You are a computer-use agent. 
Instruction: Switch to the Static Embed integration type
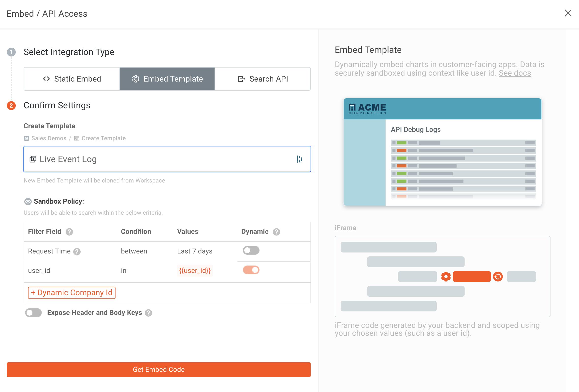point(71,79)
